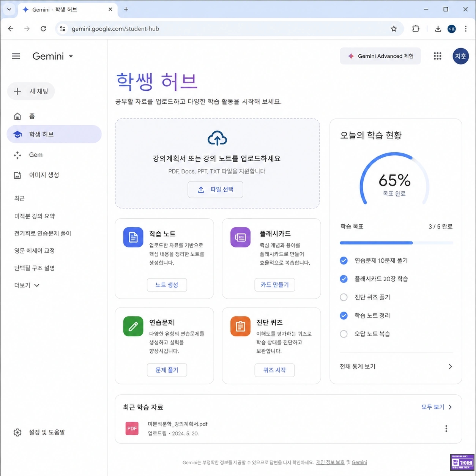Open the Gemini model dropdown arrow
This screenshot has height=476, width=476.
(71, 57)
